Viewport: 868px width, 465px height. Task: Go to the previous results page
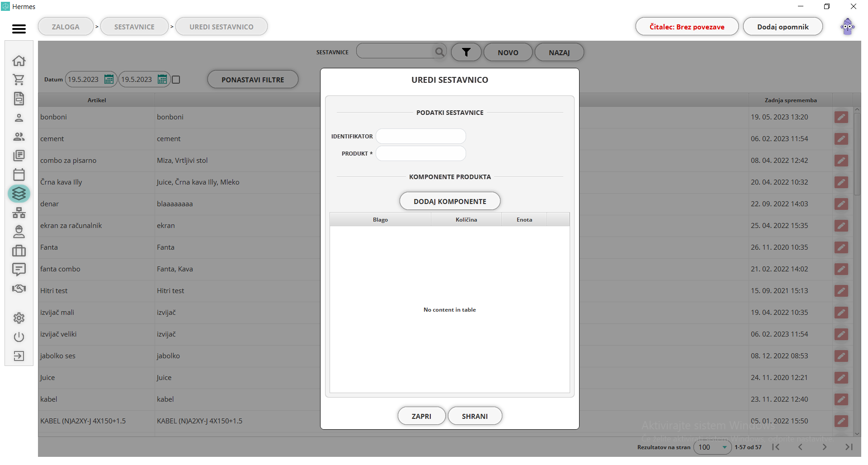point(800,447)
